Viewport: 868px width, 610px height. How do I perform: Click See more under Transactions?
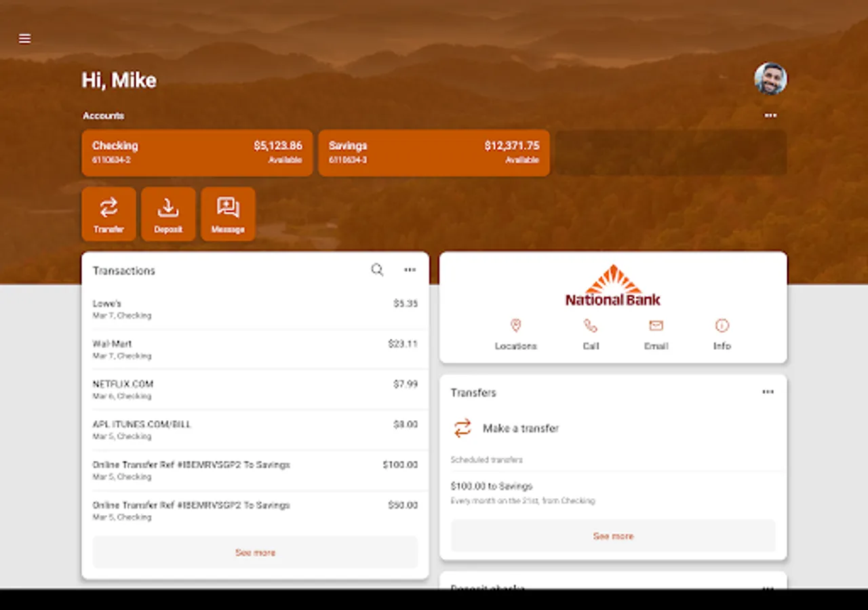(x=255, y=552)
